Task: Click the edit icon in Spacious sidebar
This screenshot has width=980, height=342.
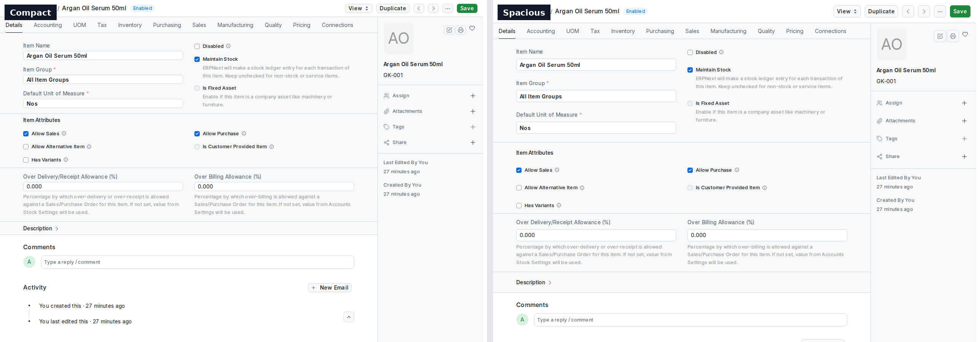Action: pos(940,36)
